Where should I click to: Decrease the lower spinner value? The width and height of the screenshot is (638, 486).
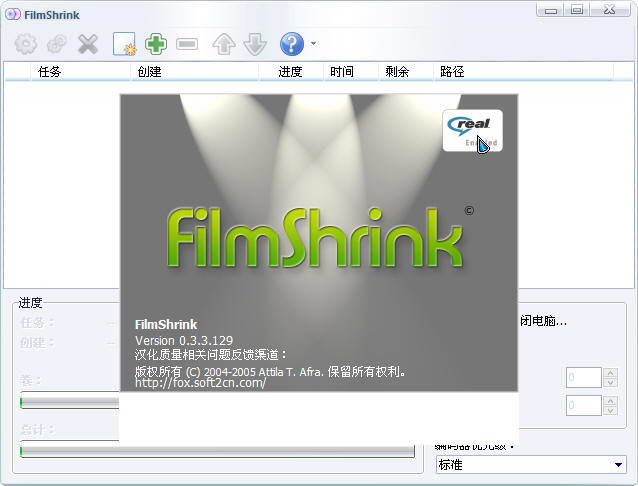click(x=610, y=410)
